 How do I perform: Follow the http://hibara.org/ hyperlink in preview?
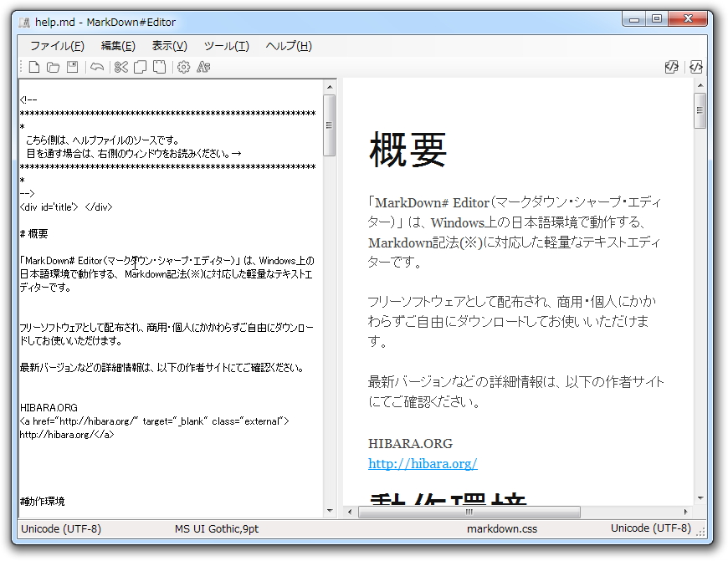click(x=422, y=462)
